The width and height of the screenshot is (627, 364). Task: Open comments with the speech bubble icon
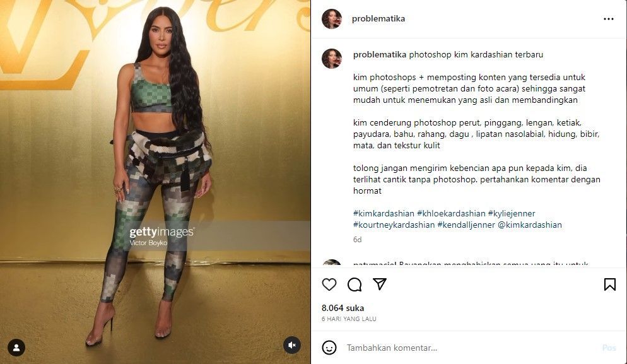(x=355, y=285)
